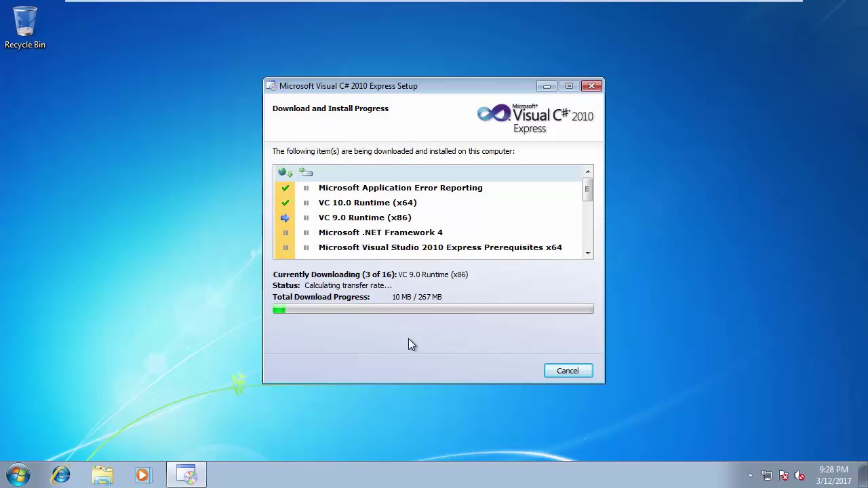
Task: Click the muted volume speaker icon
Action: 800,476
